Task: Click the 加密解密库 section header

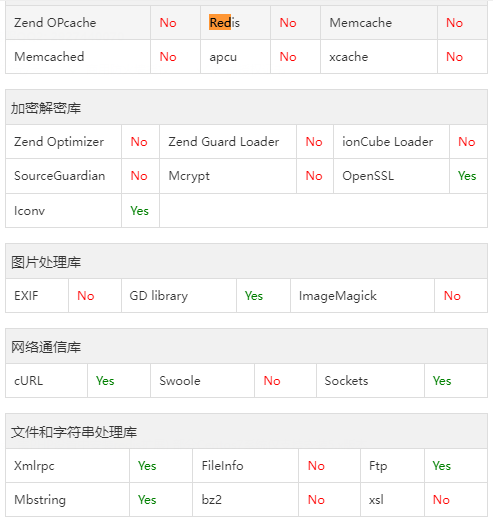Action: click(46, 108)
